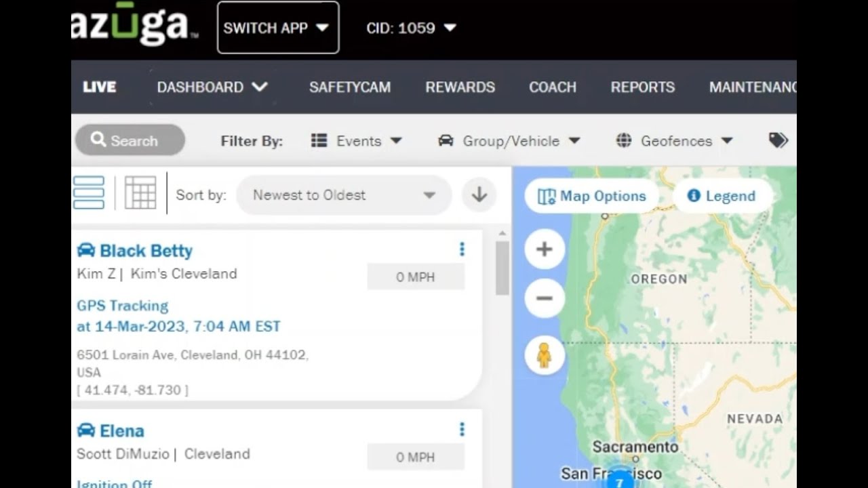Click the vehicle list scrollbar thumb
Image resolution: width=868 pixels, height=488 pixels.
[502, 268]
